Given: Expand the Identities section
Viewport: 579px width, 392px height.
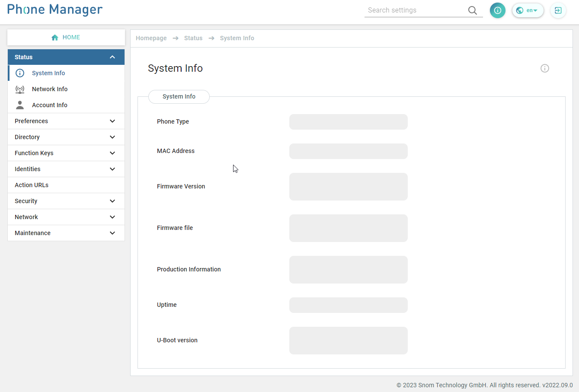Looking at the screenshot, I should [x=66, y=169].
